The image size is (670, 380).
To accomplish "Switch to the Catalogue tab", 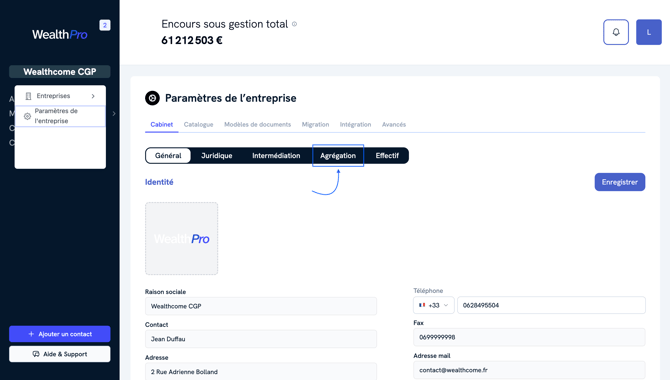I will click(198, 124).
